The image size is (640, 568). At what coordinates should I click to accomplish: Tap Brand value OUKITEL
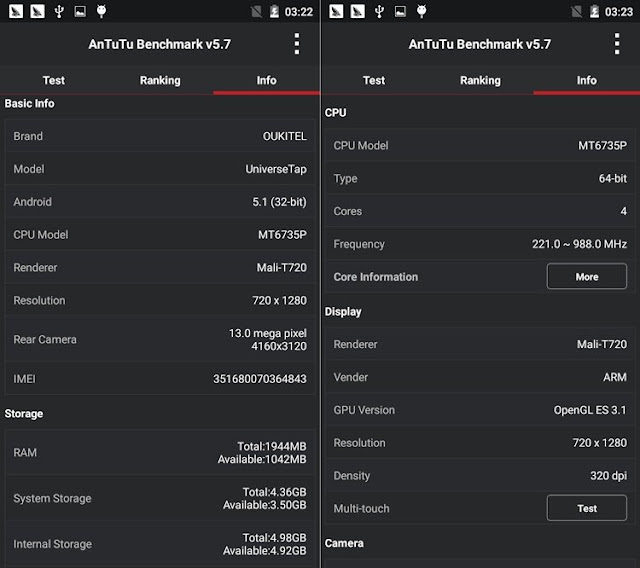pos(284,136)
